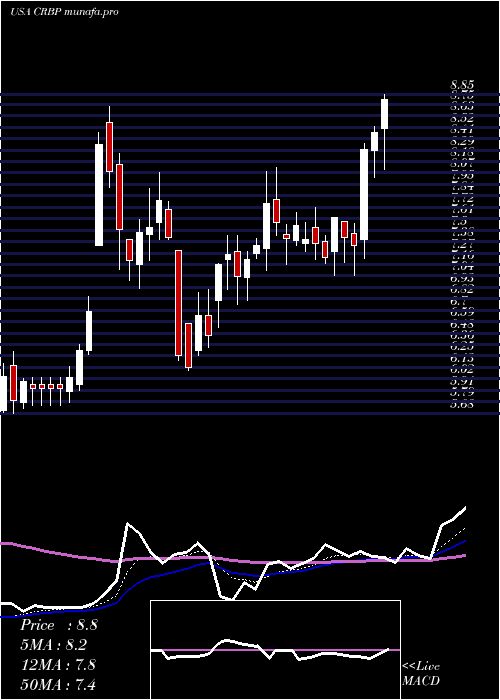Image resolution: width=500 pixels, height=700 pixels.
Task: Select the 8.85 top price axis label
Action: (x=462, y=85)
